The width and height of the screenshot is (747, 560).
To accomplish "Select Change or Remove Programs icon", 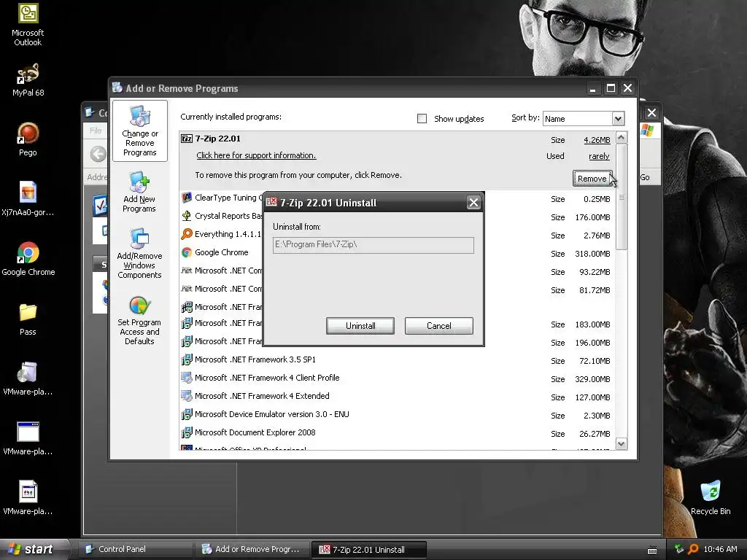I will click(x=139, y=131).
